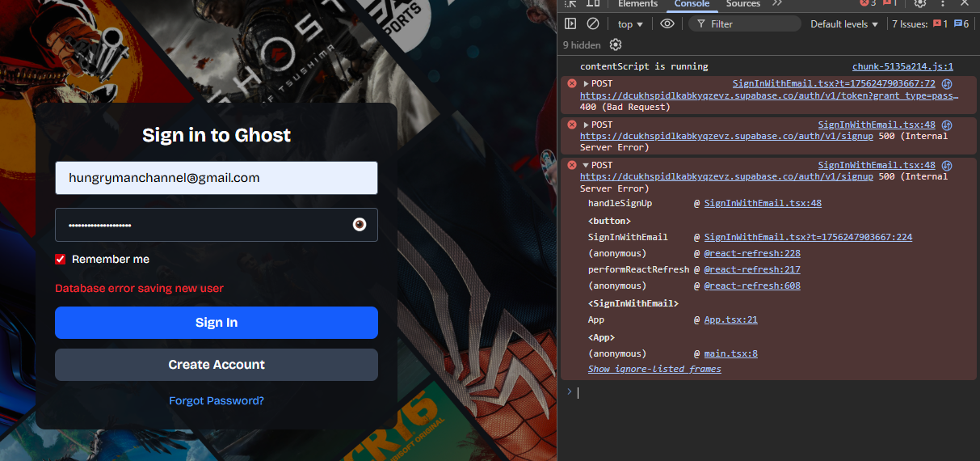Open the signup URL in the expanded POST error
This screenshot has height=461, width=980.
tap(726, 176)
